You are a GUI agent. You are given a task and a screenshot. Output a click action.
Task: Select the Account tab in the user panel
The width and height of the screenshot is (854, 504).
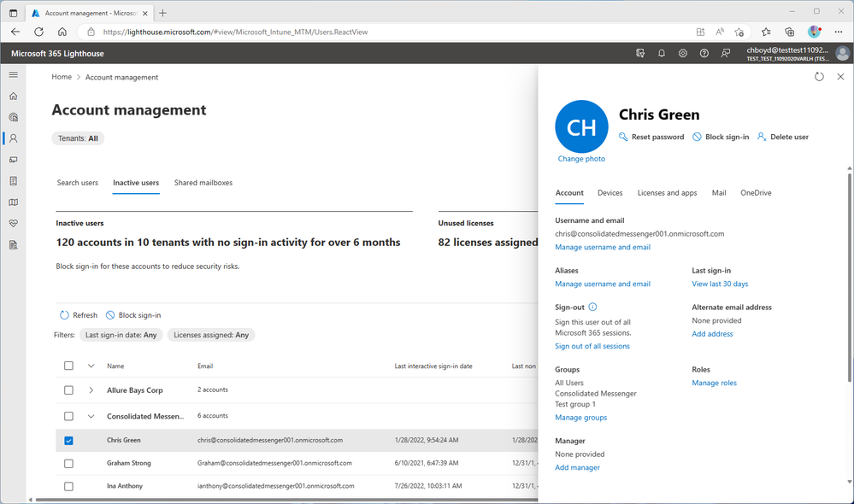569,193
